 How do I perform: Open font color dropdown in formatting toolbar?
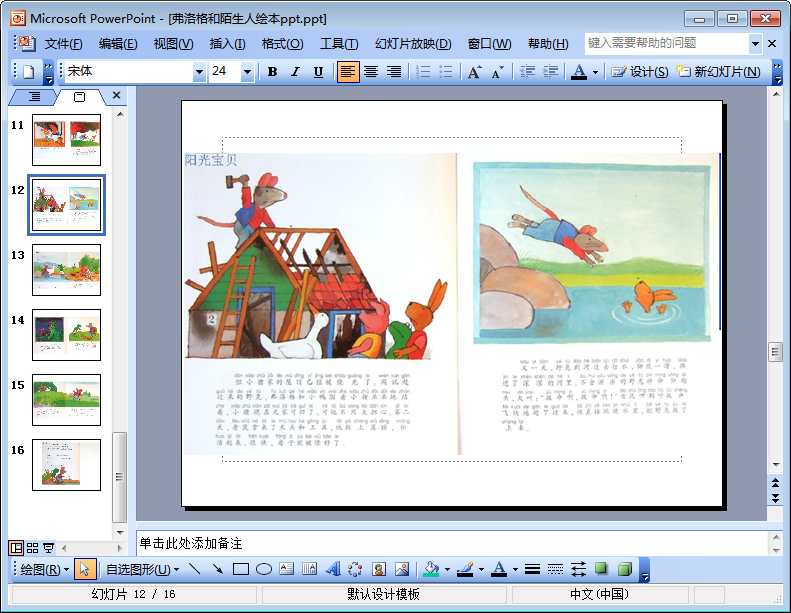click(x=596, y=72)
